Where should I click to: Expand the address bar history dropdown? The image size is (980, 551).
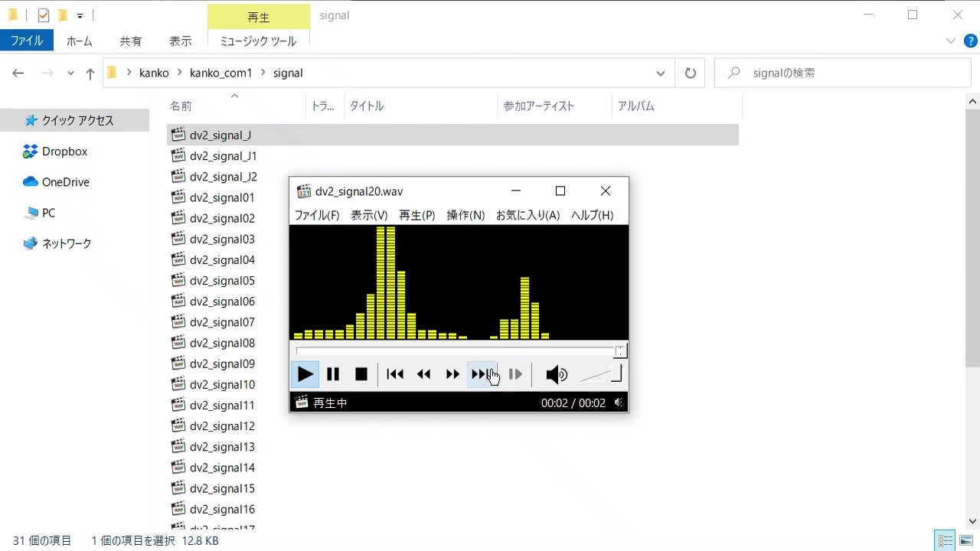tap(661, 73)
